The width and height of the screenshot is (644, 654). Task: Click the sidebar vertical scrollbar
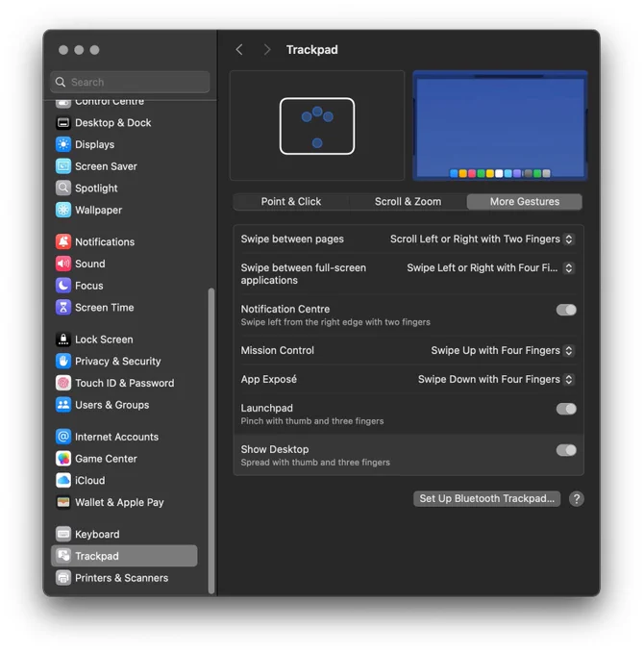211,440
